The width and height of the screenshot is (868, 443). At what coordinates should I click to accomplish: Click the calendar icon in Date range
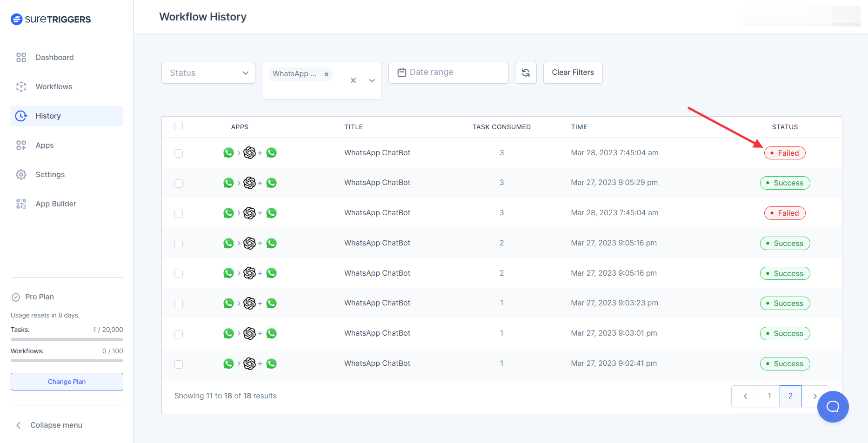(x=402, y=73)
